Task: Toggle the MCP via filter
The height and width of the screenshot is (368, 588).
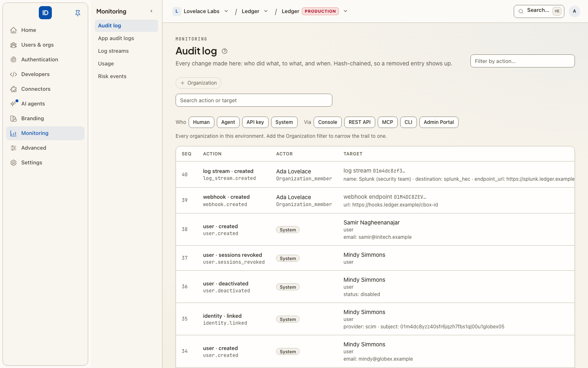Action: point(388,122)
